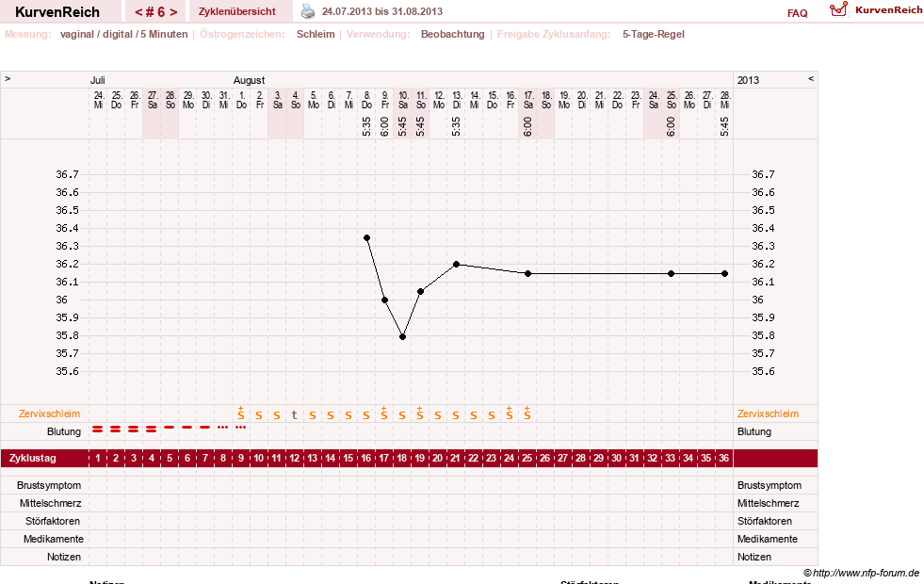The image size is (924, 584).
Task: Click cycle day 18 in Zyklustag bar
Action: 402,458
